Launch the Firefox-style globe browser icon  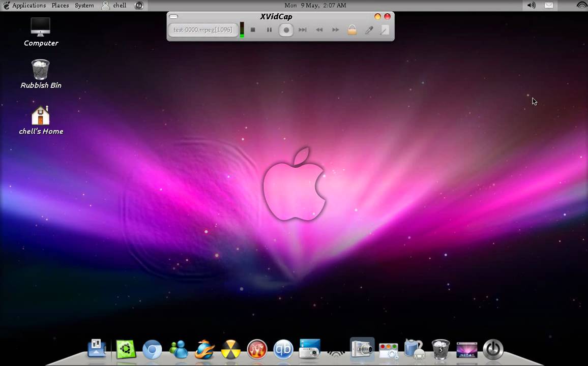205,350
